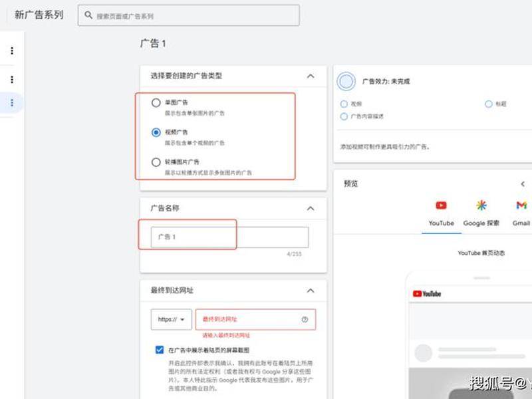The width and height of the screenshot is (532, 399).
Task: Click the 视频 ad strength indicator circle
Action: pos(344,104)
